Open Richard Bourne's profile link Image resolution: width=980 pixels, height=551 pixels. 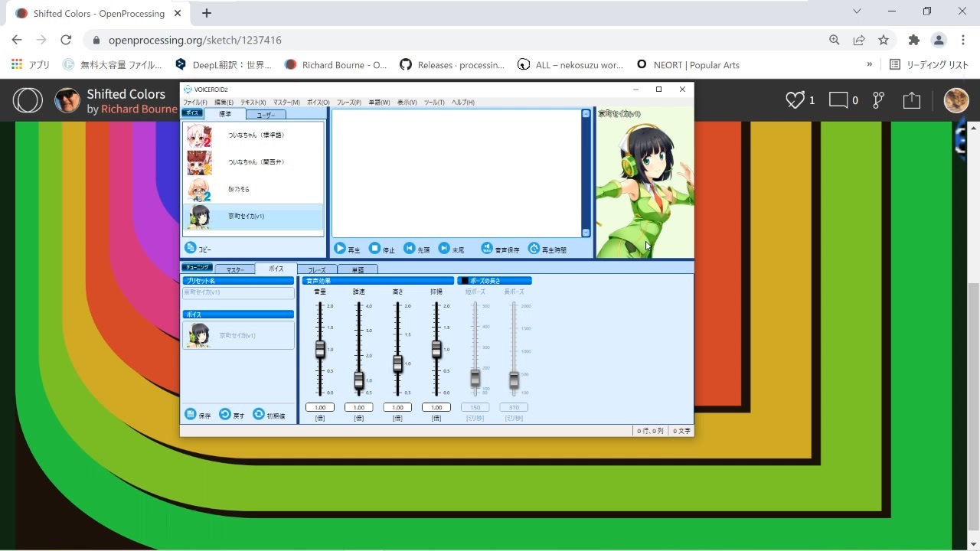pyautogui.click(x=139, y=109)
